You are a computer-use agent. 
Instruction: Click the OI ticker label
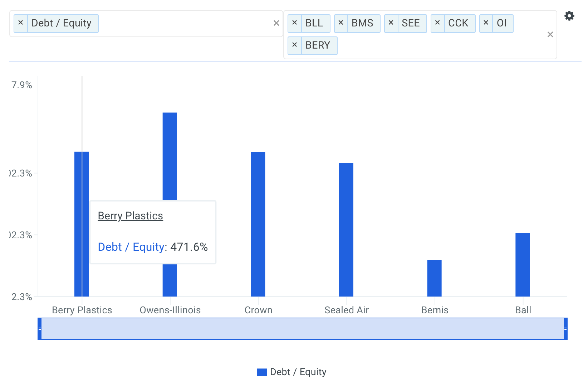pyautogui.click(x=501, y=23)
